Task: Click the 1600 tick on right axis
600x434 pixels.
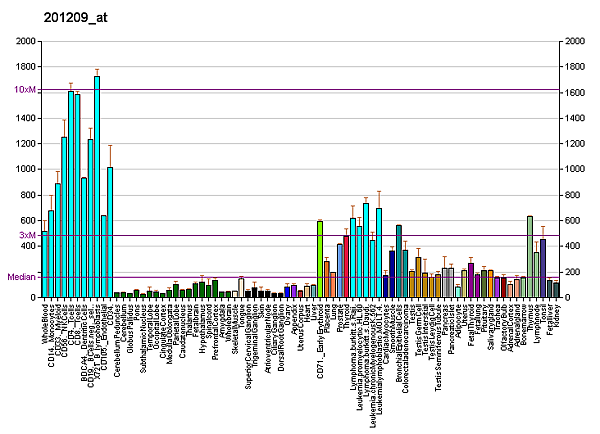Action: pyautogui.click(x=575, y=93)
